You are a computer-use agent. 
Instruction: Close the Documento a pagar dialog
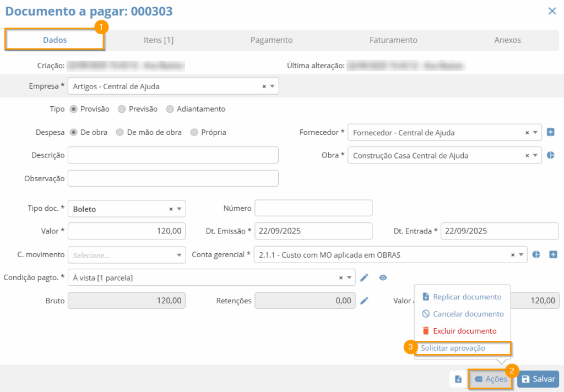tap(552, 10)
